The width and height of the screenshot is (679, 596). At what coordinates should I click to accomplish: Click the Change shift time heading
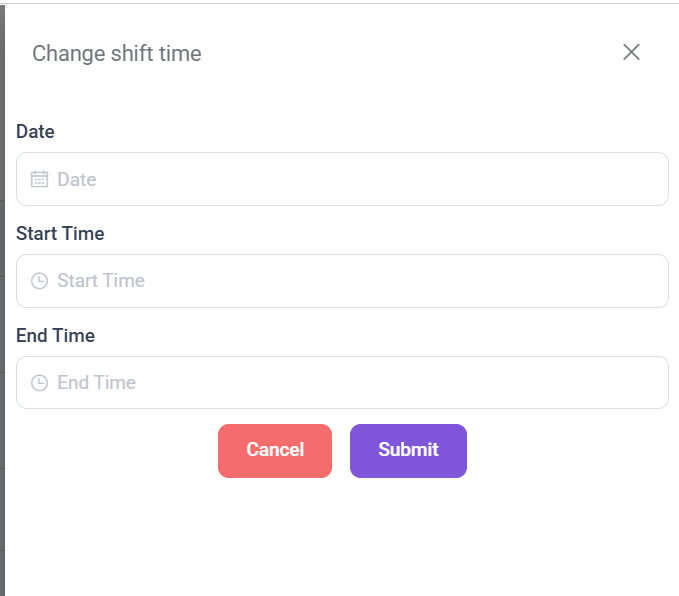click(x=117, y=53)
